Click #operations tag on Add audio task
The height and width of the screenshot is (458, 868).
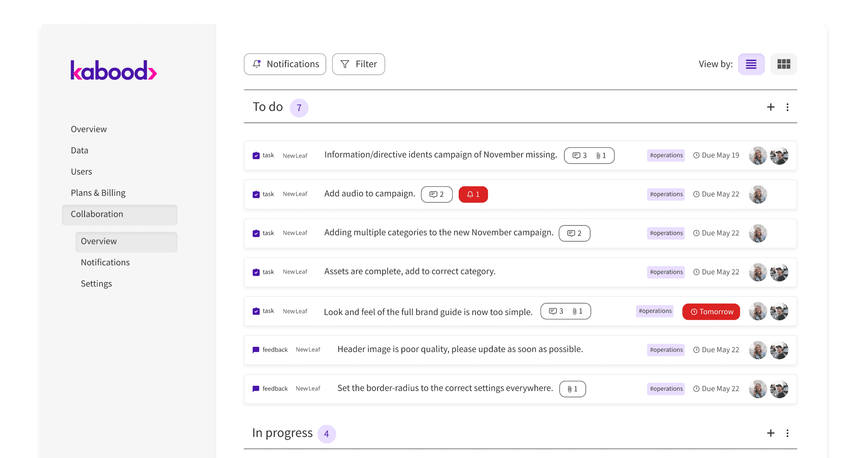(666, 194)
